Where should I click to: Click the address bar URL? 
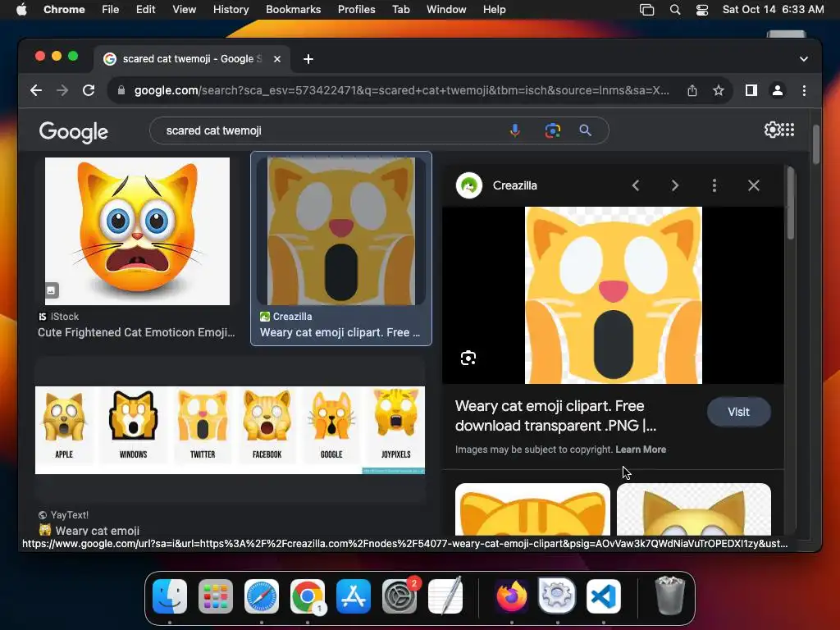coord(402,90)
